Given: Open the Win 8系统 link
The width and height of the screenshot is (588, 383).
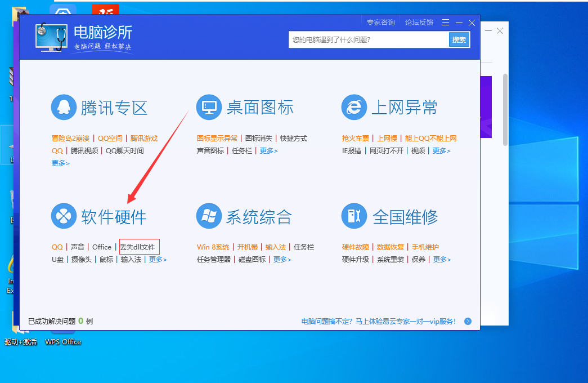Looking at the screenshot, I should (213, 247).
